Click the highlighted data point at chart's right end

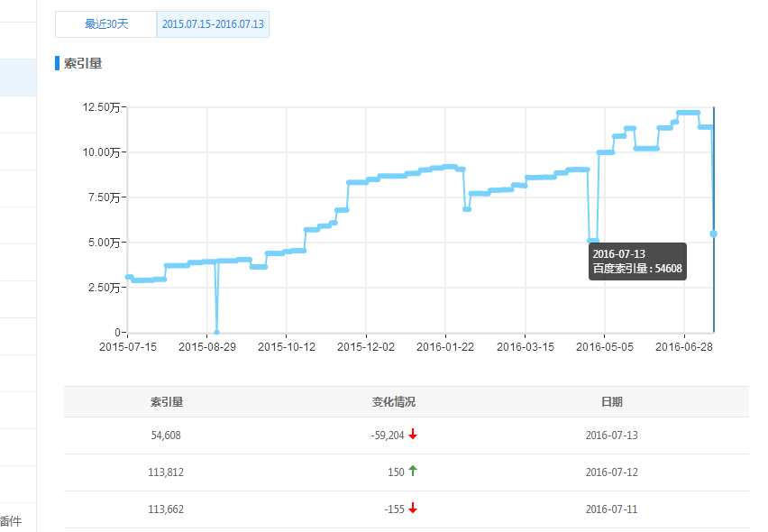click(x=713, y=234)
